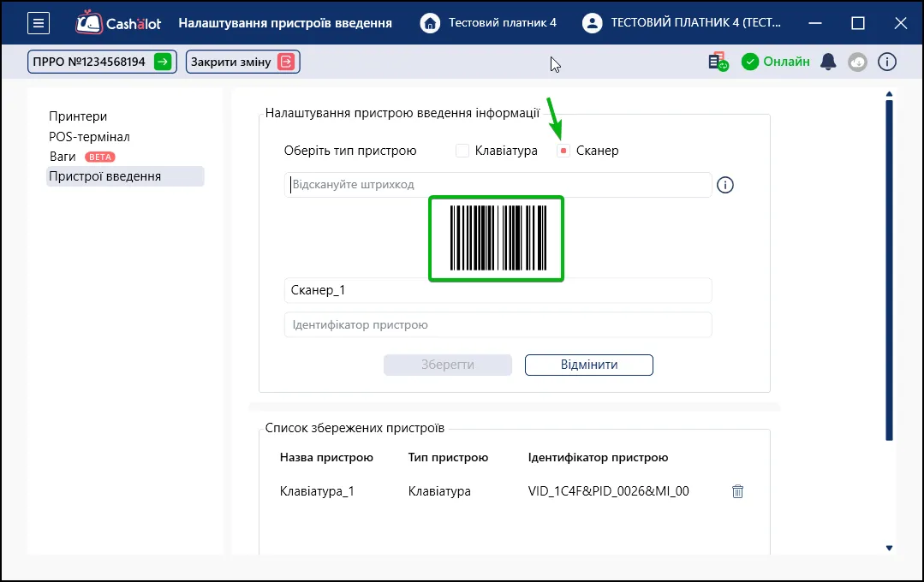Click the Тип пристрою column header
The width and height of the screenshot is (924, 582).
pos(449,458)
